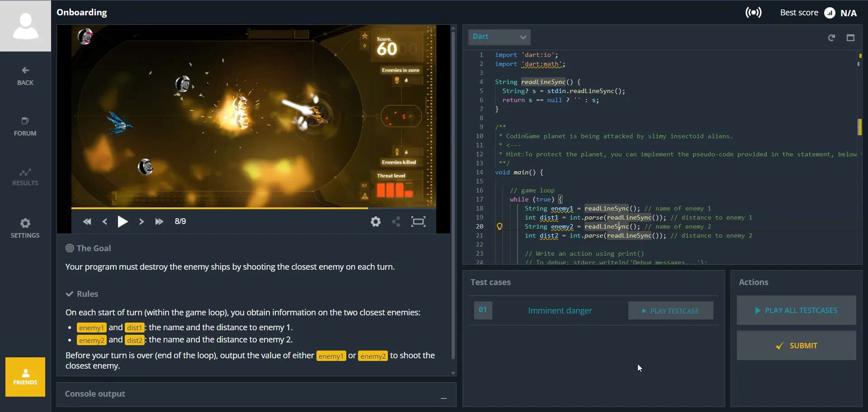Open the Friends panel
Image resolution: width=868 pixels, height=412 pixels.
25,377
